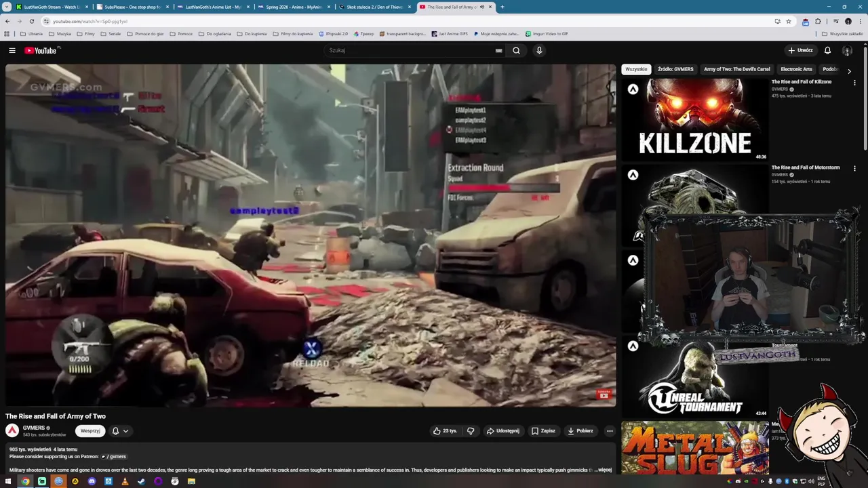The height and width of the screenshot is (488, 868).
Task: Open the Just Anime GIFS bookmark
Action: pyautogui.click(x=450, y=33)
